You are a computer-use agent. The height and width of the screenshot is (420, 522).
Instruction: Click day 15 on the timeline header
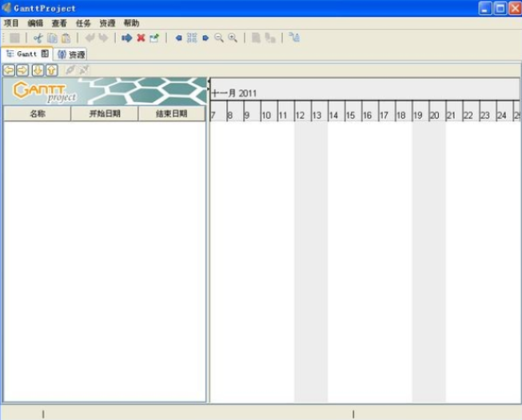click(x=352, y=116)
